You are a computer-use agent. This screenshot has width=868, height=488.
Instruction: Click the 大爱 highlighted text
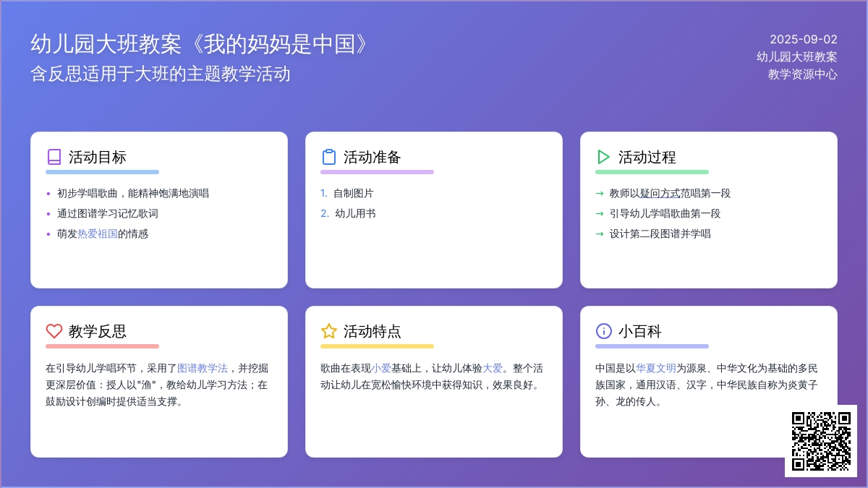coord(493,368)
